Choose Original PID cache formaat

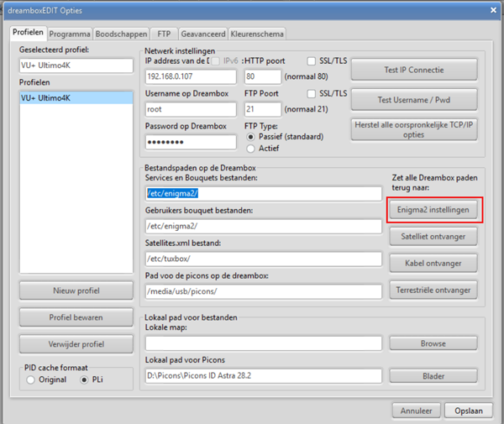(32, 380)
